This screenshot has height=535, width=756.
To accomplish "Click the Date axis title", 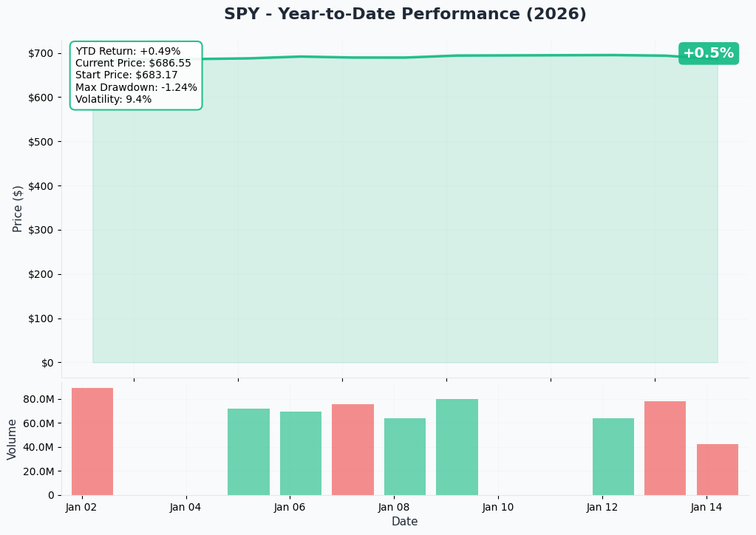I will pyautogui.click(x=404, y=522).
